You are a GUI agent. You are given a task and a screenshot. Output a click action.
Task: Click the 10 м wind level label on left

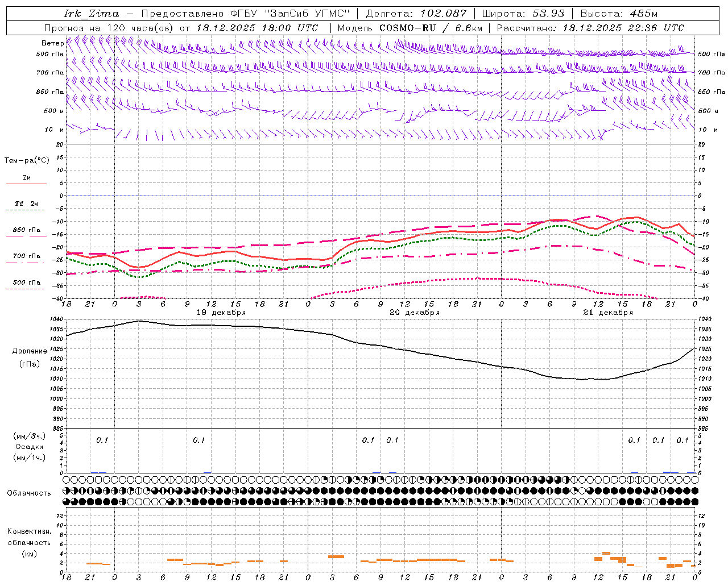(54, 130)
